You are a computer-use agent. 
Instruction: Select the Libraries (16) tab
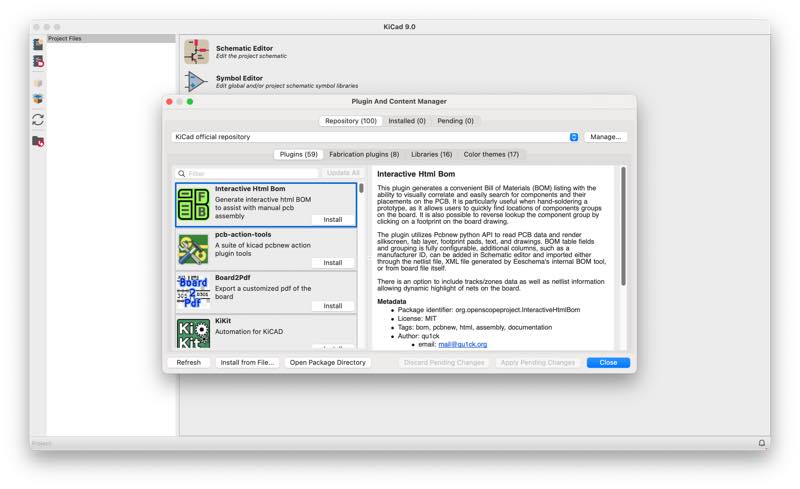(x=431, y=154)
